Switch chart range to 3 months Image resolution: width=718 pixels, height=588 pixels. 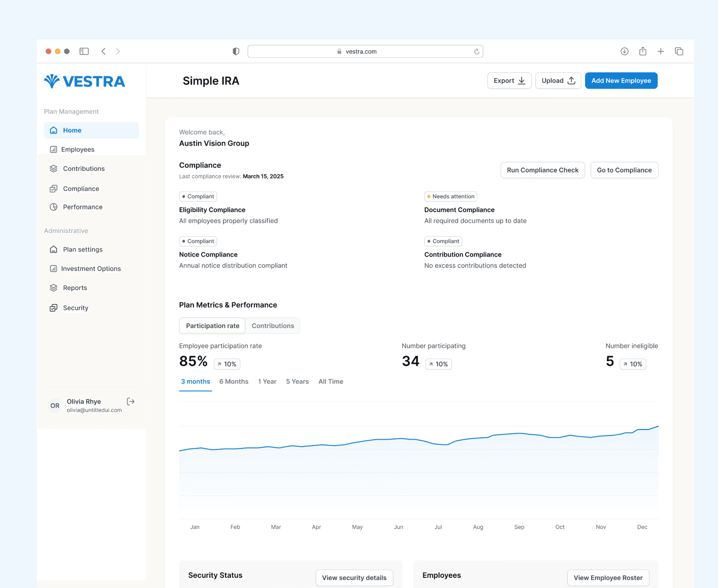195,382
